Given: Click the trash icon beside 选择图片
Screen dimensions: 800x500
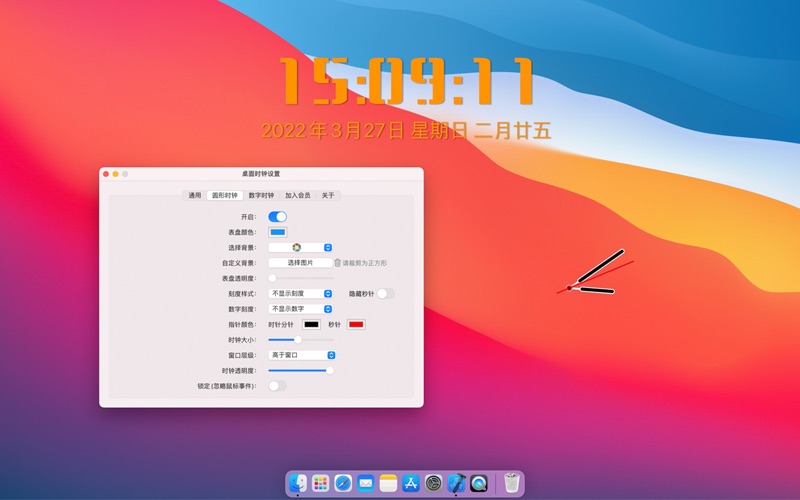Looking at the screenshot, I should click(337, 263).
